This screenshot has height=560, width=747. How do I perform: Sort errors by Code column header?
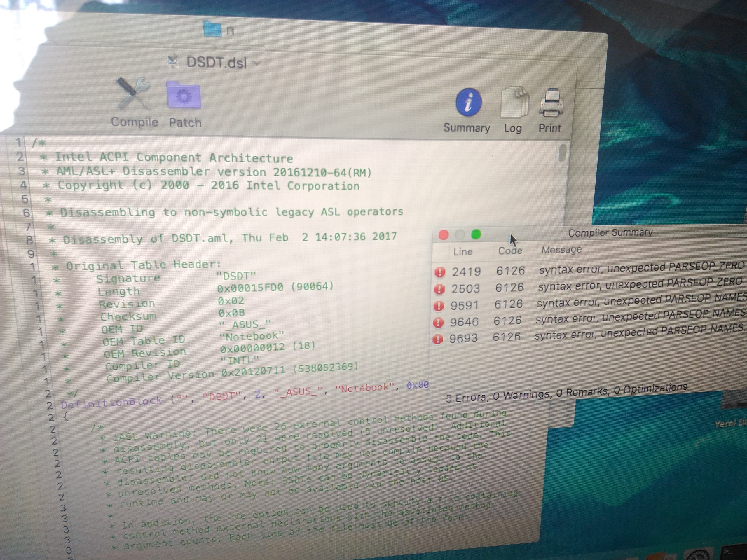pyautogui.click(x=510, y=251)
